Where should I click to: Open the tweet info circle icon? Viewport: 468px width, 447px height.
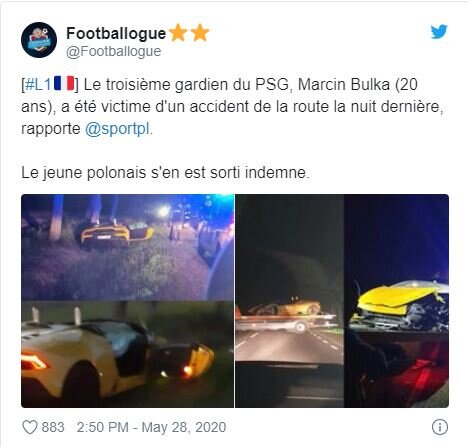(x=440, y=427)
